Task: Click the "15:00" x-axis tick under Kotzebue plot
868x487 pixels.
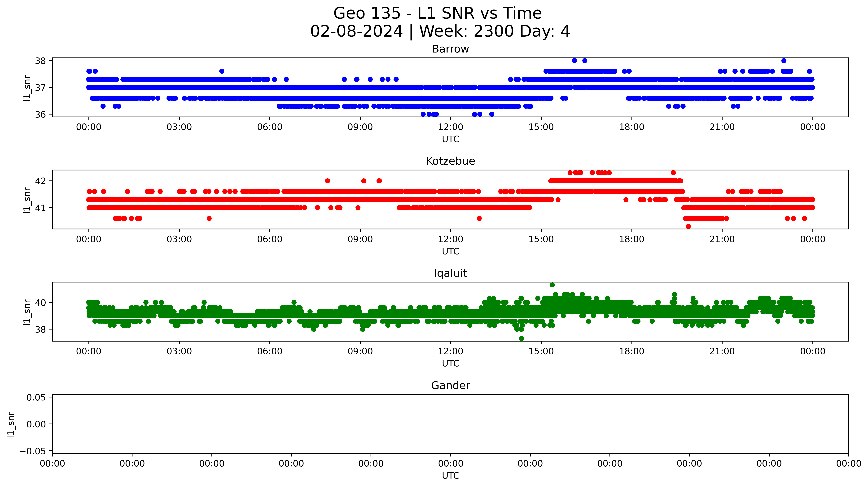Action: pyautogui.click(x=541, y=239)
